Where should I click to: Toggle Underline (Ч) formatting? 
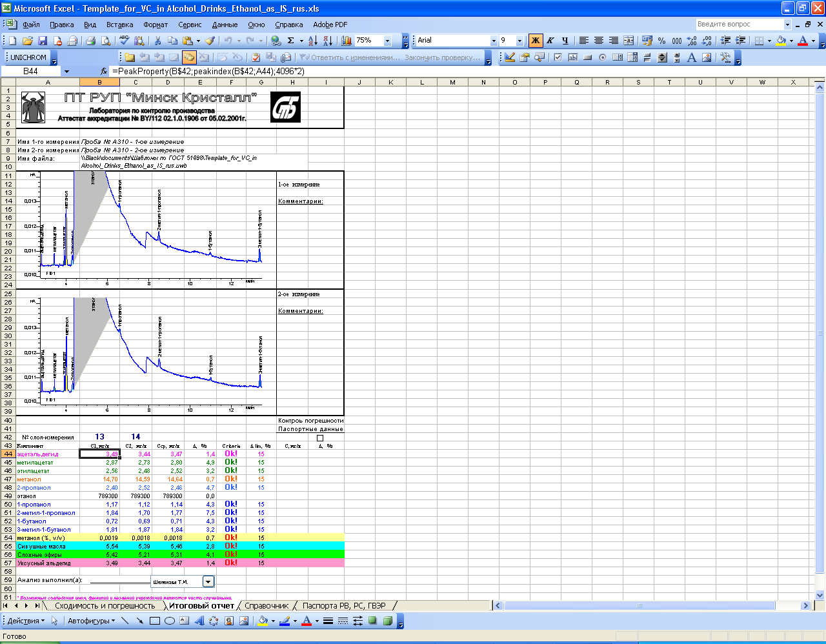pyautogui.click(x=565, y=41)
